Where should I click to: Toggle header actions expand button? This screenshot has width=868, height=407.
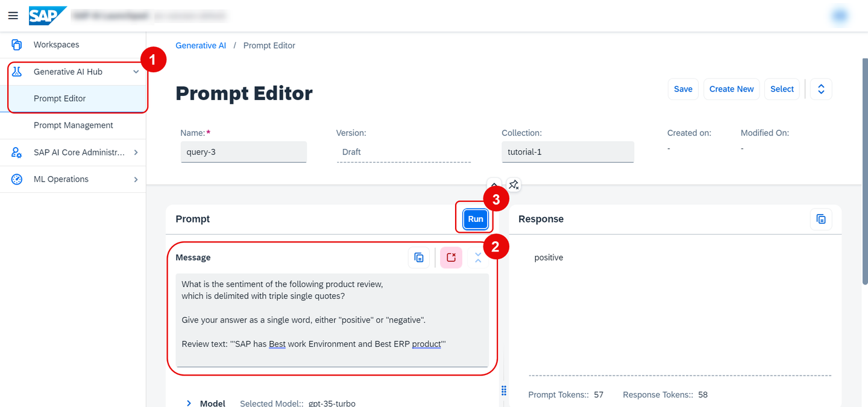pos(821,89)
